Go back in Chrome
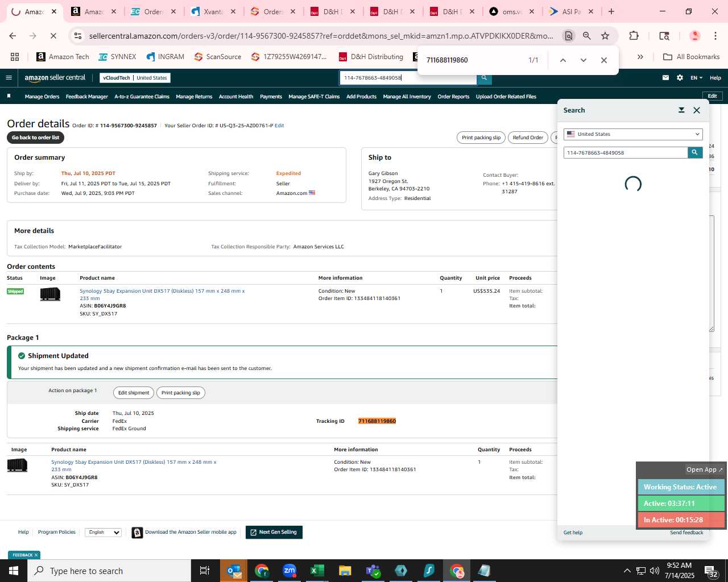This screenshot has height=582, width=728. [x=13, y=36]
